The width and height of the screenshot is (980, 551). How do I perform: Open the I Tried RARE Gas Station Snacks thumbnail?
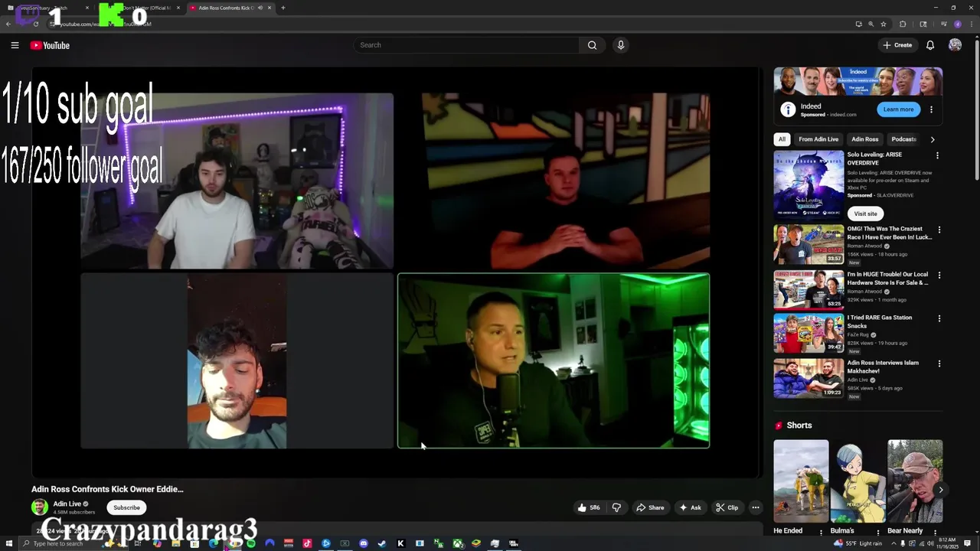tap(808, 333)
